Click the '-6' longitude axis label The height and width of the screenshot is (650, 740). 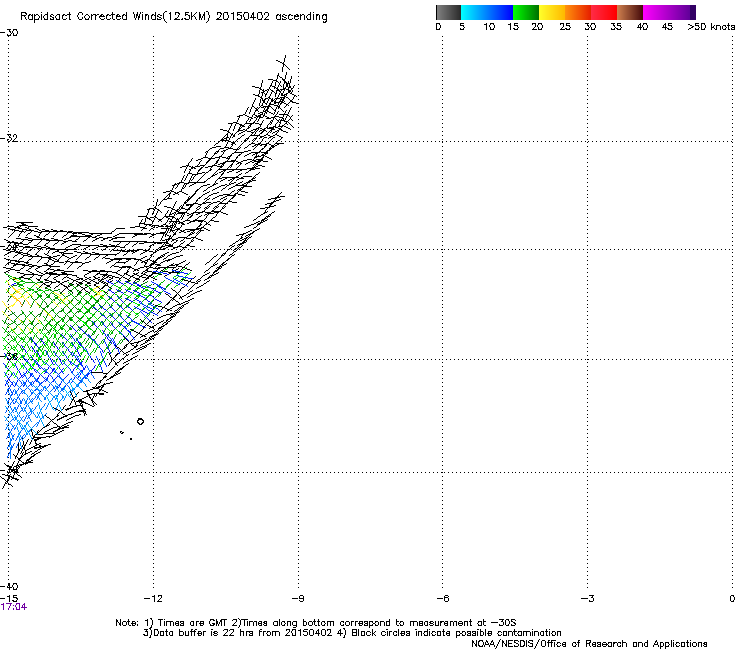pos(442,599)
